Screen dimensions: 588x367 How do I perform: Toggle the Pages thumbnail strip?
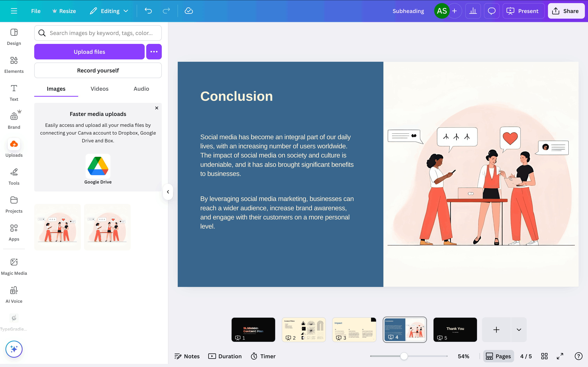coord(498,356)
